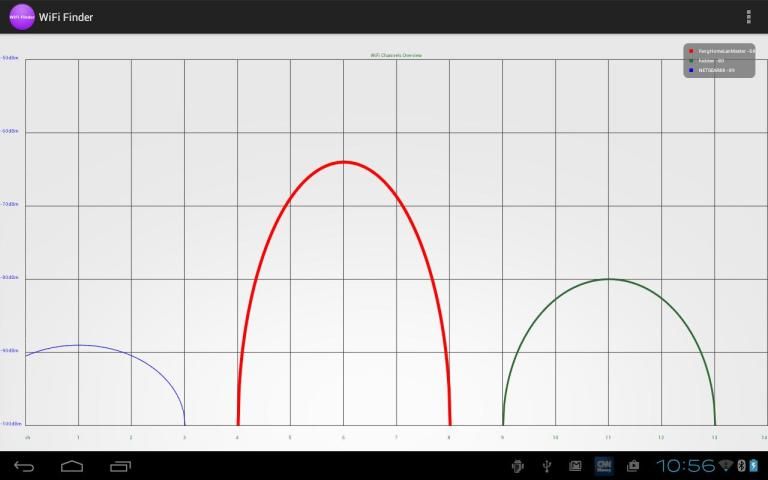
Task: Tap the Bluetooth status icon
Action: pos(740,466)
